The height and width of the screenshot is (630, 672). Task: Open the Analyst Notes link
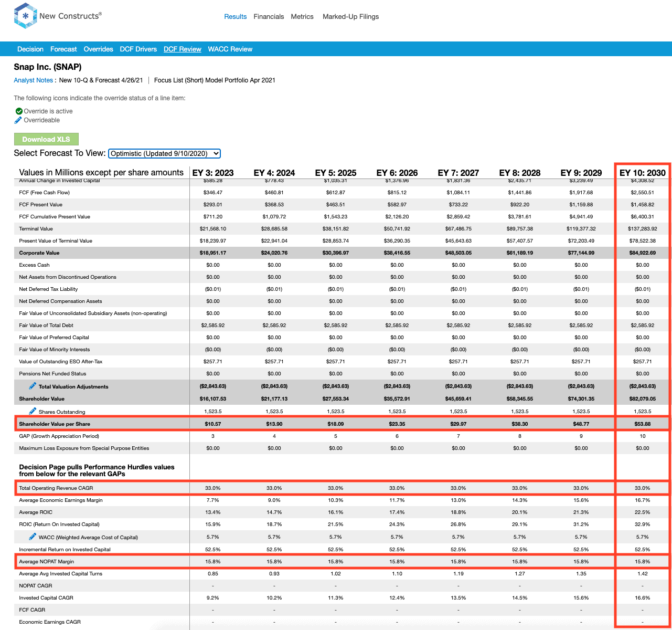[x=33, y=80]
